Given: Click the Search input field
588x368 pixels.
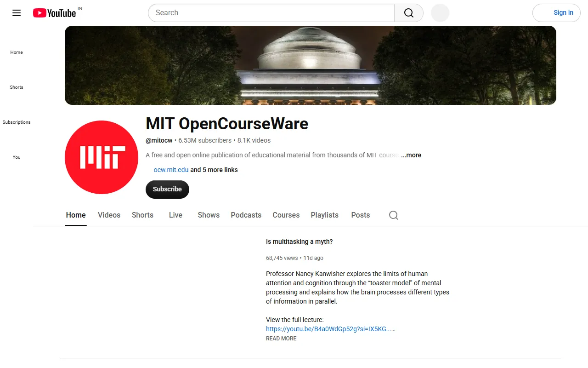Looking at the screenshot, I should (x=271, y=13).
